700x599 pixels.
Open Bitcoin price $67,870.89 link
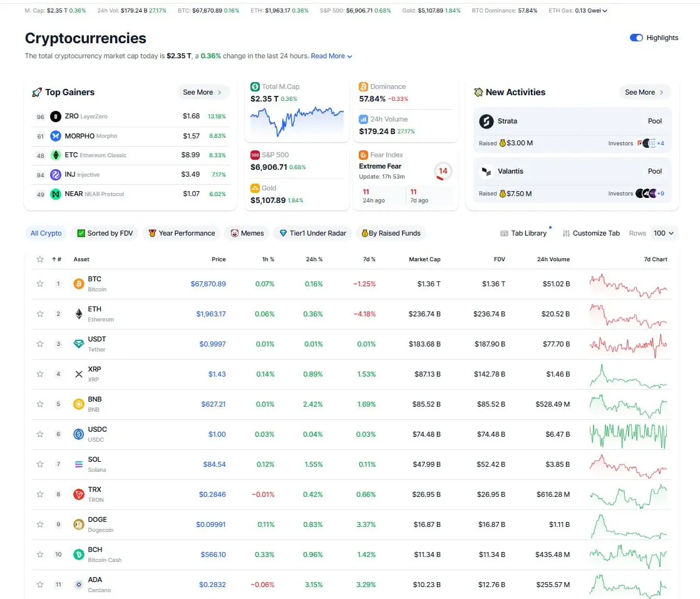tap(208, 284)
